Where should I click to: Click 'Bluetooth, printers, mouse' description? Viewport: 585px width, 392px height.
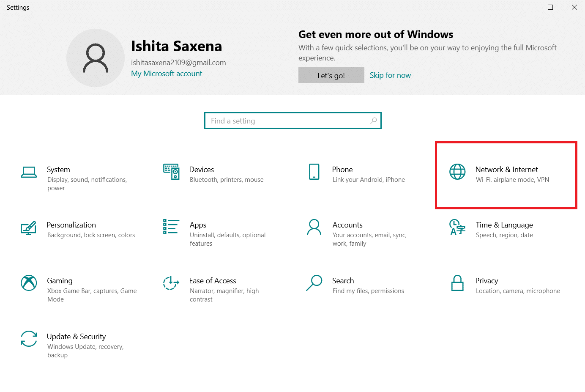click(227, 180)
